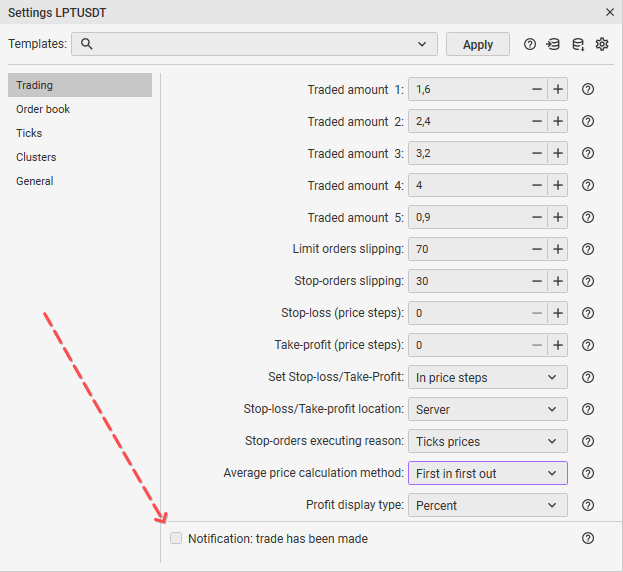Image resolution: width=623 pixels, height=572 pixels.
Task: Increase Traded amount 5 with plus
Action: point(557,217)
